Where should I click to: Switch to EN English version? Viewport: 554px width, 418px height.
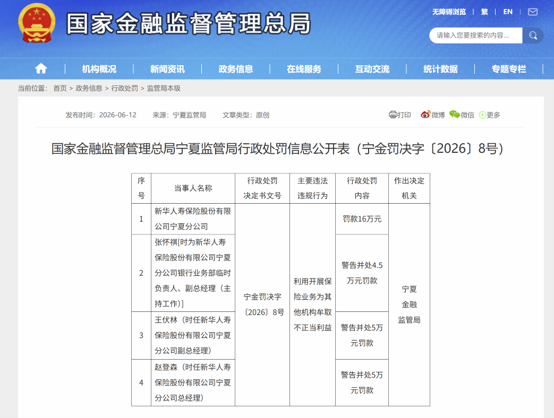508,12
